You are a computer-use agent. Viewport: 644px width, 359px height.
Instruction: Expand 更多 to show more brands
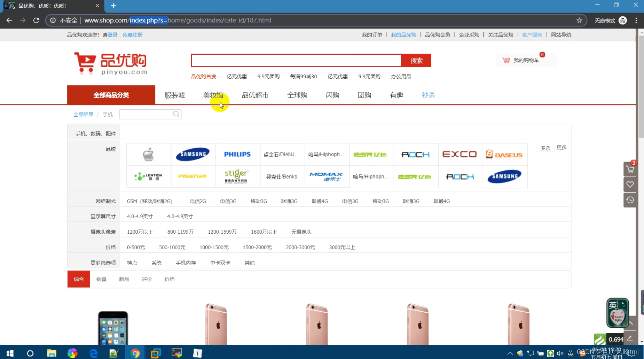[x=561, y=147]
